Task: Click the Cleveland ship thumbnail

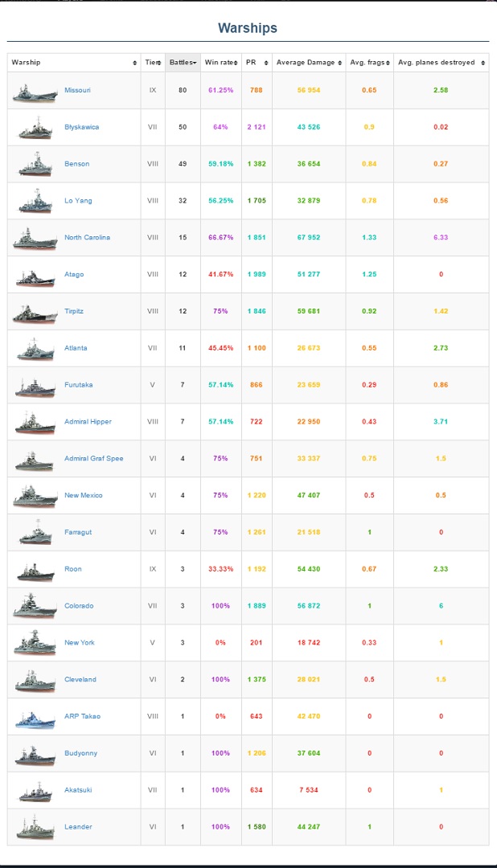Action: tap(35, 681)
